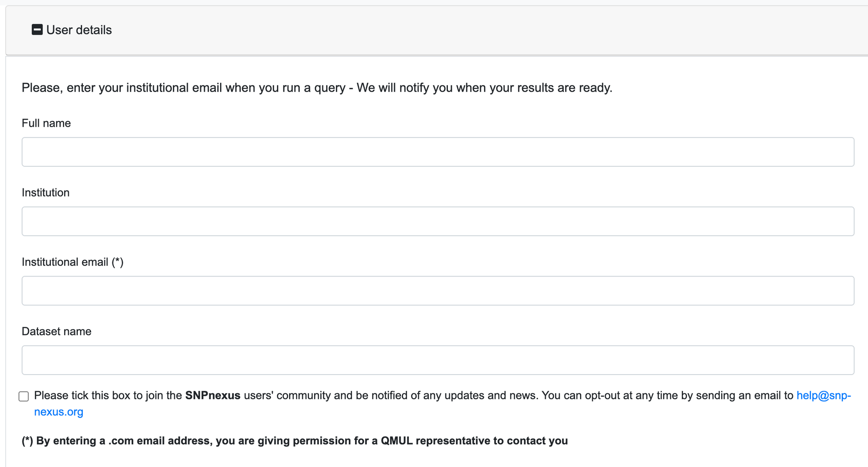Screen dimensions: 868x467
Task: Click the Institutional email (*) label
Action: [x=72, y=262]
